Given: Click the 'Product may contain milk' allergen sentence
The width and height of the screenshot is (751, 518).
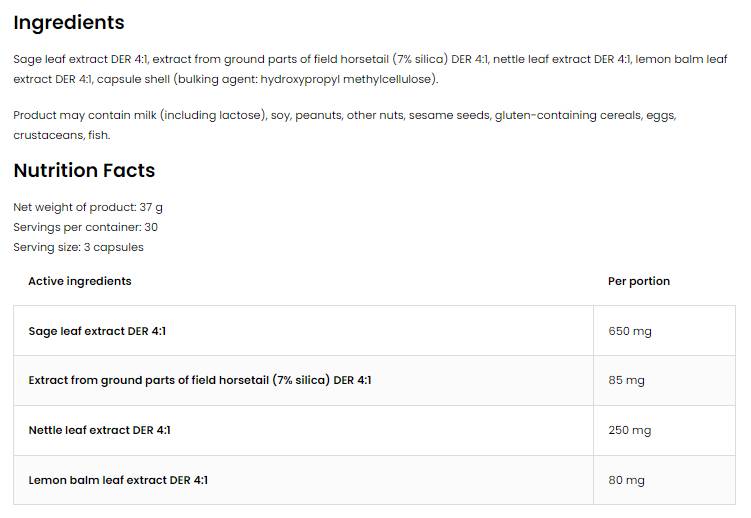Looking at the screenshot, I should coord(140,115).
